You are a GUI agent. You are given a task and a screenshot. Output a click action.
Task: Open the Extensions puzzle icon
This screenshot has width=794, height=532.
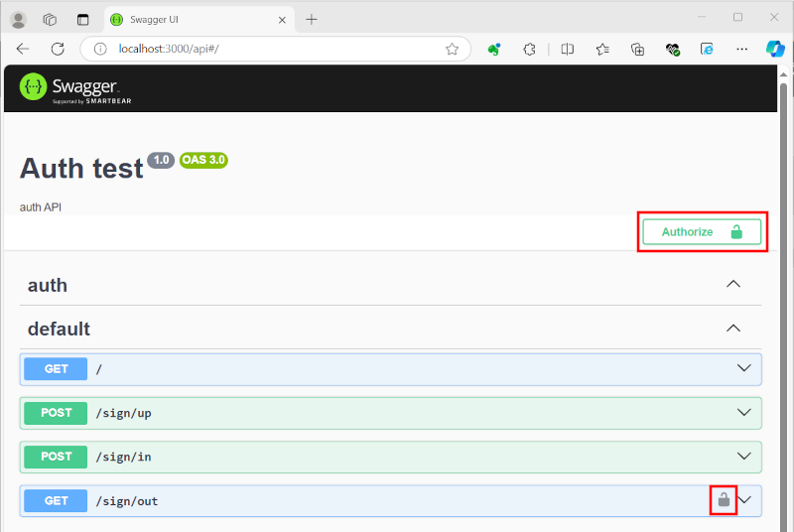point(529,49)
